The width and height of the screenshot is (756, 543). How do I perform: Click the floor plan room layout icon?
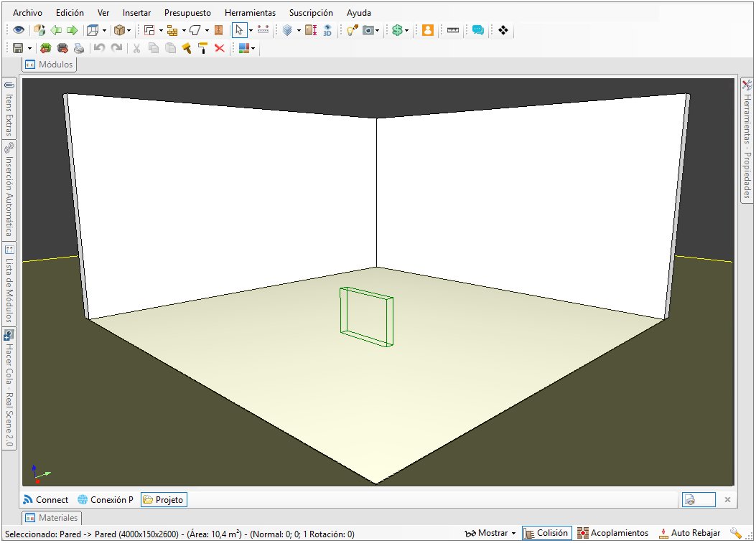click(x=149, y=30)
